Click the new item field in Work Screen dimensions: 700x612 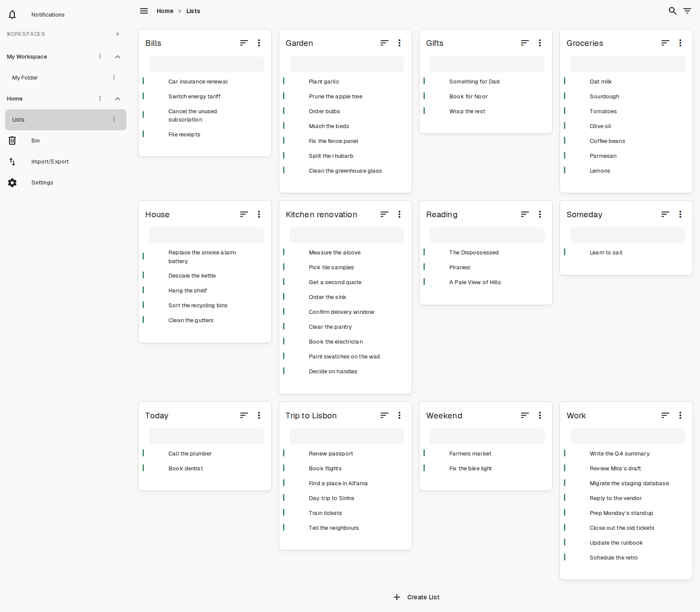tap(628, 436)
